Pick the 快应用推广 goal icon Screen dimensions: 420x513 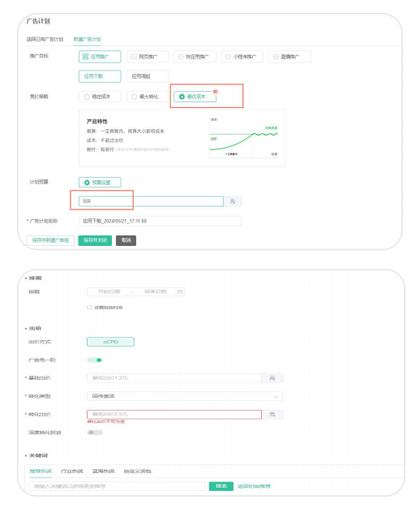coord(181,57)
